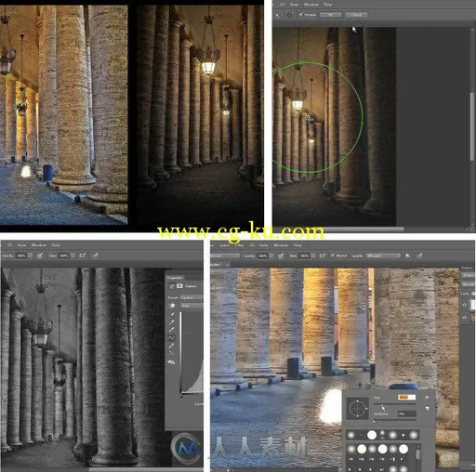
Task: Select the Properties panel tab
Action: click(x=175, y=278)
